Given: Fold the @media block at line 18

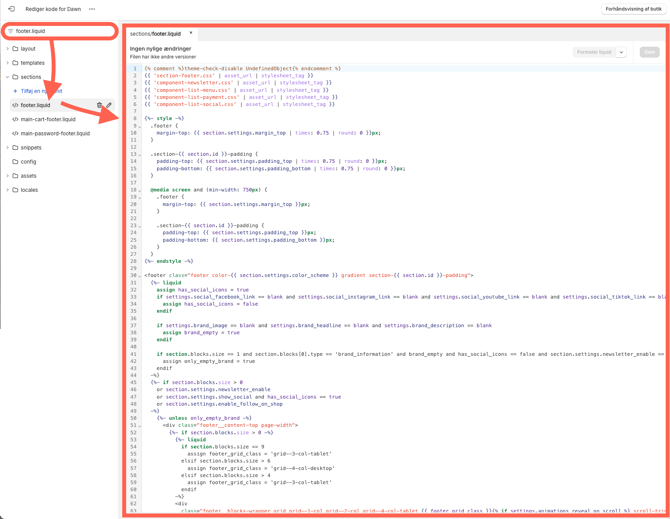Looking at the screenshot, I should pyautogui.click(x=140, y=191).
